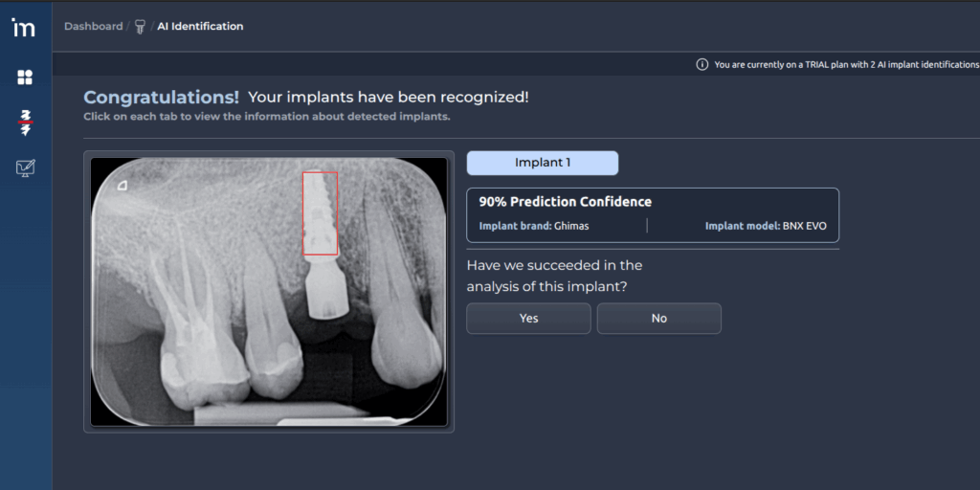Click the orientation marker on the X-ray corner
This screenshot has height=490, width=980.
pos(122,186)
